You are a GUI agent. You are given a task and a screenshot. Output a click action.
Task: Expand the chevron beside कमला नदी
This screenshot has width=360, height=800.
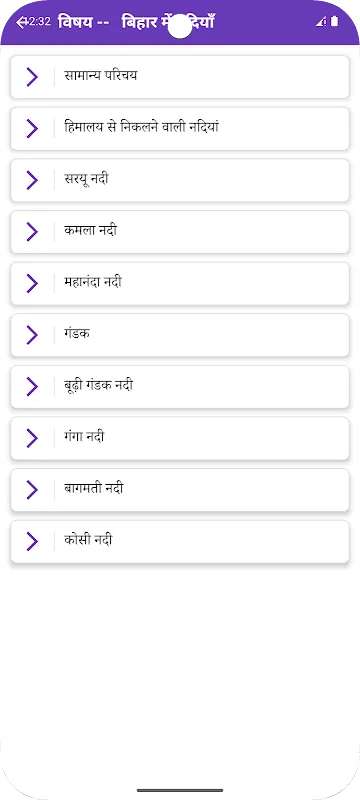pyautogui.click(x=32, y=232)
